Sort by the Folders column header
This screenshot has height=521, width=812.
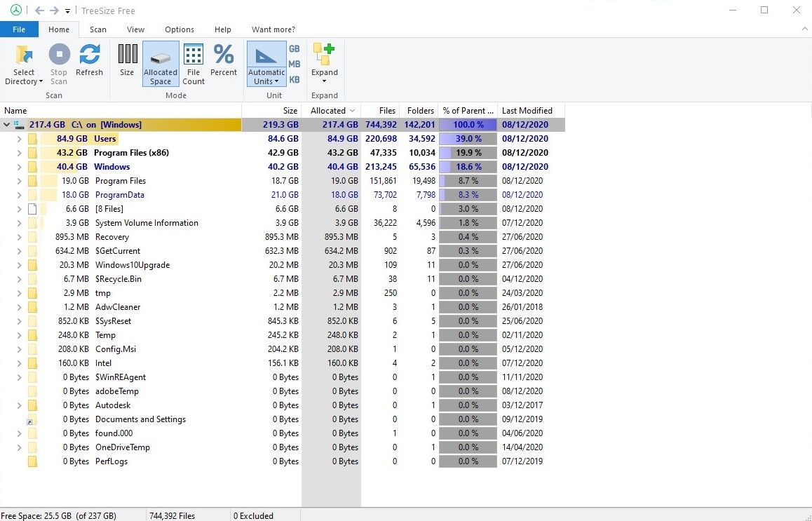[419, 110]
